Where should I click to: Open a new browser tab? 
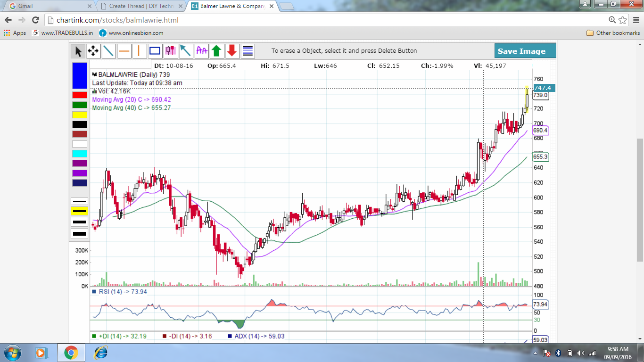(x=287, y=6)
